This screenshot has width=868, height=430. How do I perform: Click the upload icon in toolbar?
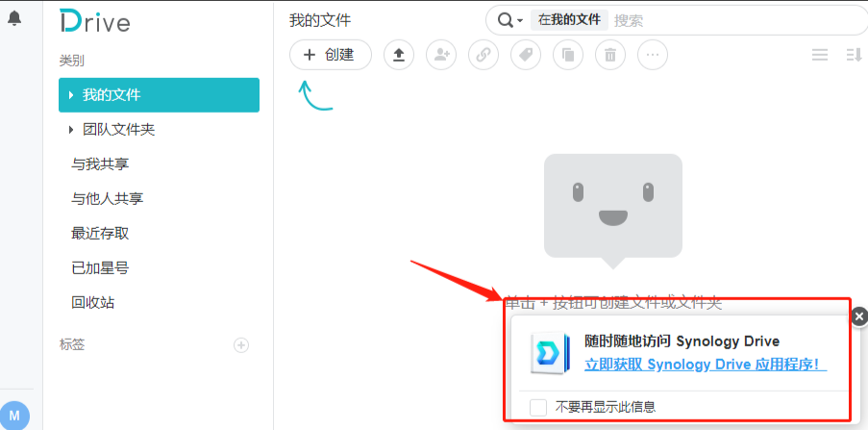[399, 55]
